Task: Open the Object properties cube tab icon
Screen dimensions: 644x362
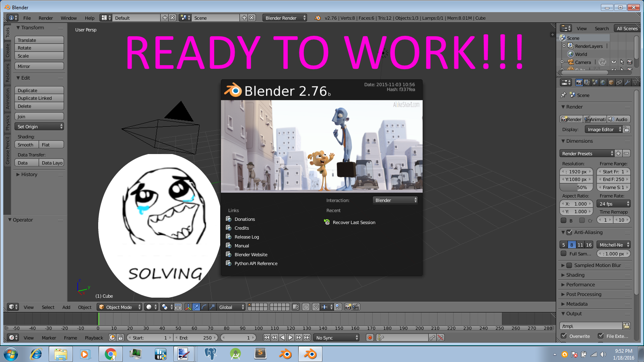Action: pos(611,82)
